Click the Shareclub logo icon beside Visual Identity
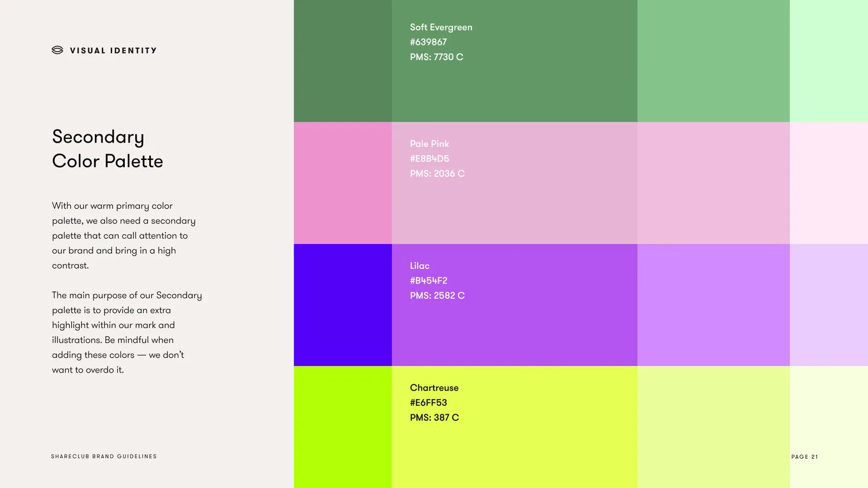Viewport: 868px width, 488px height. click(58, 50)
